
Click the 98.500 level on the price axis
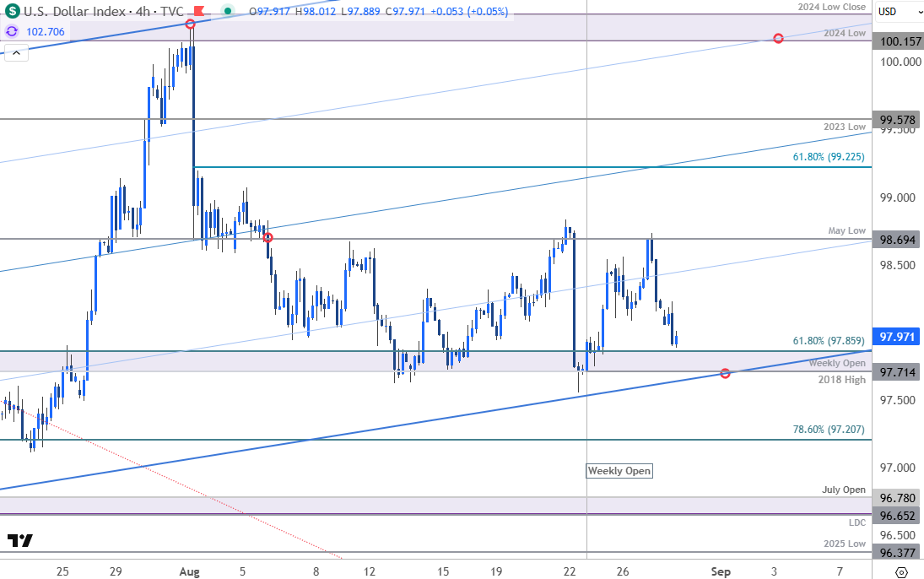point(898,265)
